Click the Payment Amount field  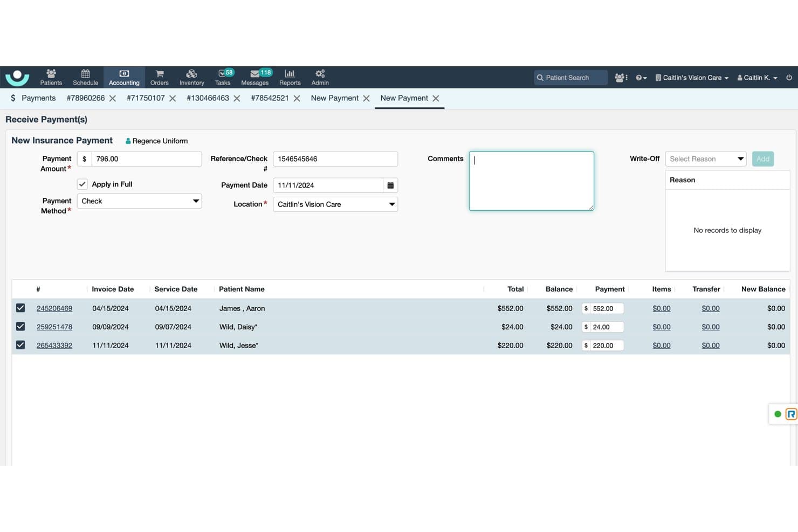pyautogui.click(x=147, y=159)
